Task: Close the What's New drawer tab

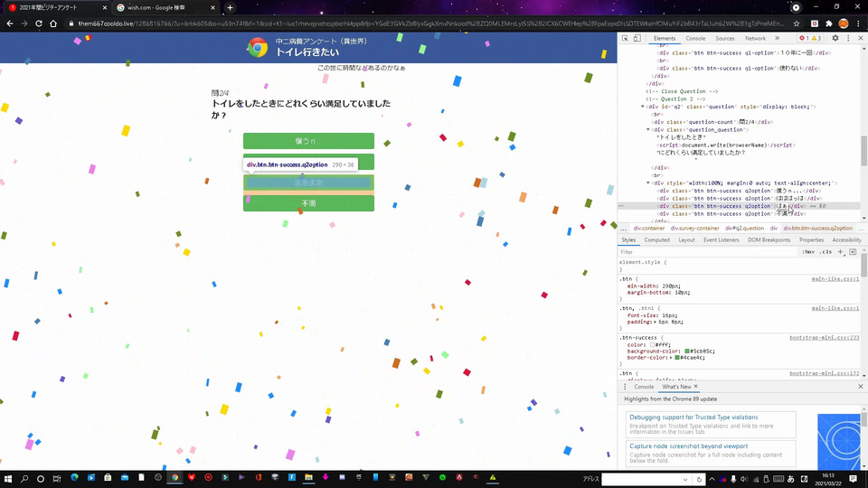Action: tap(696, 386)
